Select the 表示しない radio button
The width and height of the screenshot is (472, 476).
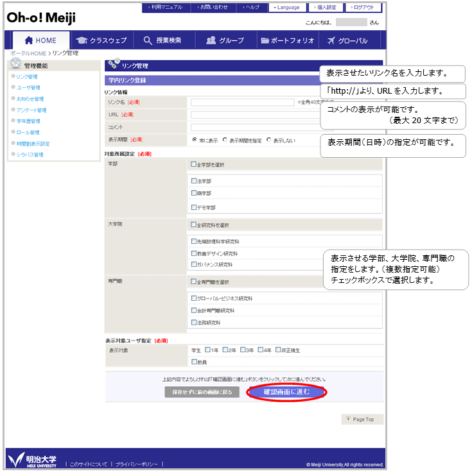[268, 140]
